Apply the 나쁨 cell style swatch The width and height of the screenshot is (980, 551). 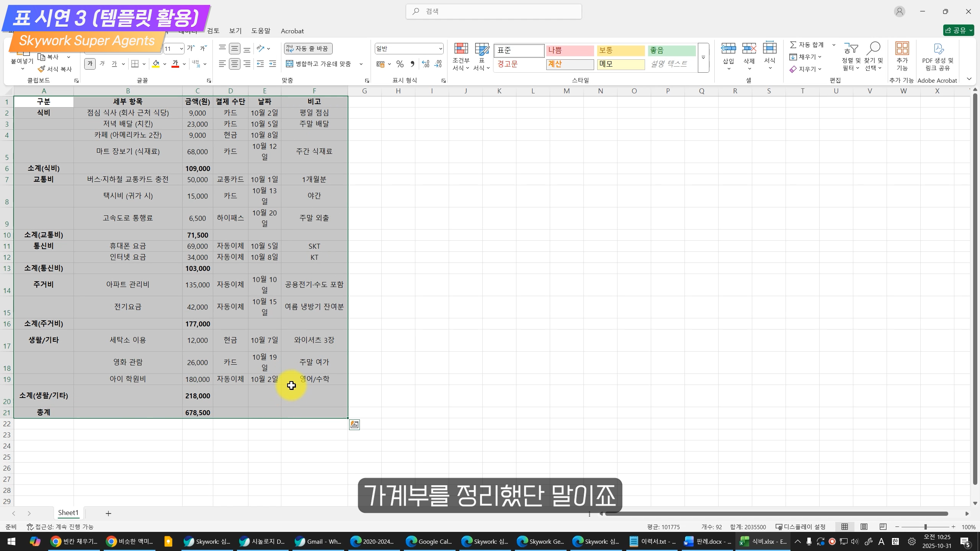[570, 50]
